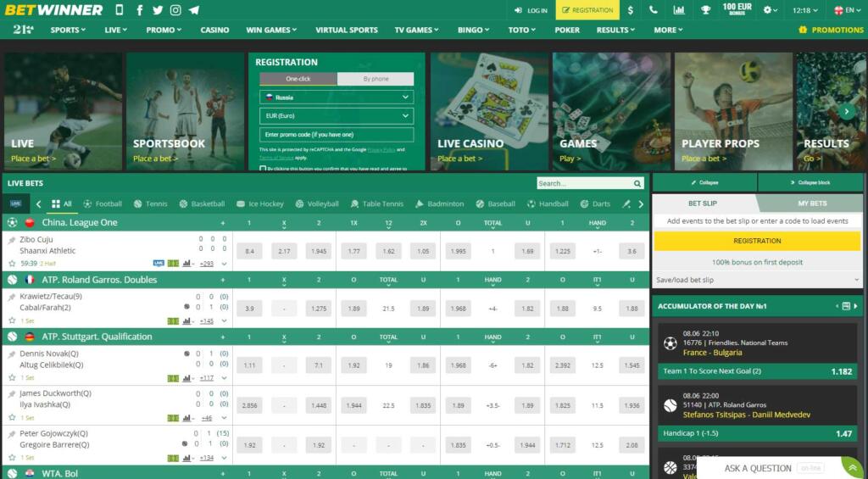Open stats chart icon for Krawietz/Tecau match

tap(187, 320)
